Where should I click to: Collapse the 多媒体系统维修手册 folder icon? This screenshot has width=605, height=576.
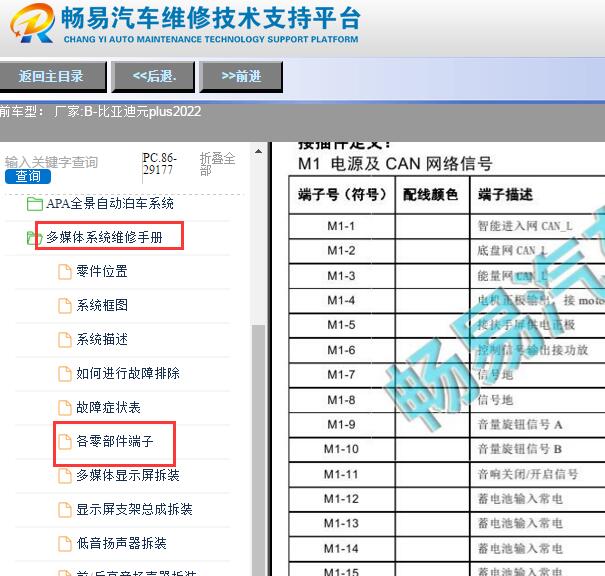pyautogui.click(x=34, y=238)
